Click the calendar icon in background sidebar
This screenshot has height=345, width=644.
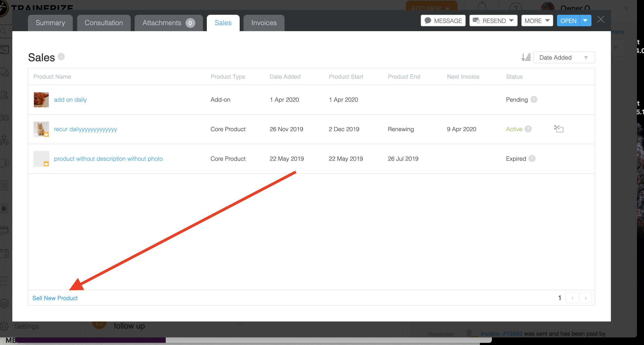[4, 253]
